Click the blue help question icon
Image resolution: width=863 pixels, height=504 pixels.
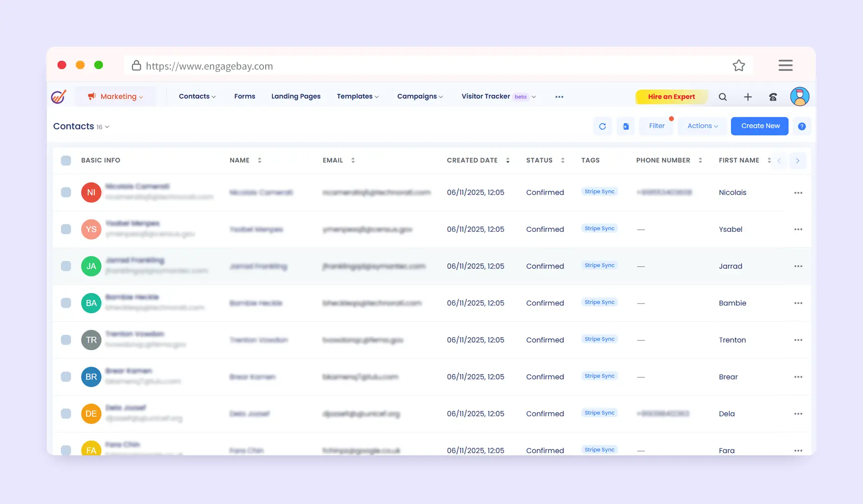[x=801, y=126]
